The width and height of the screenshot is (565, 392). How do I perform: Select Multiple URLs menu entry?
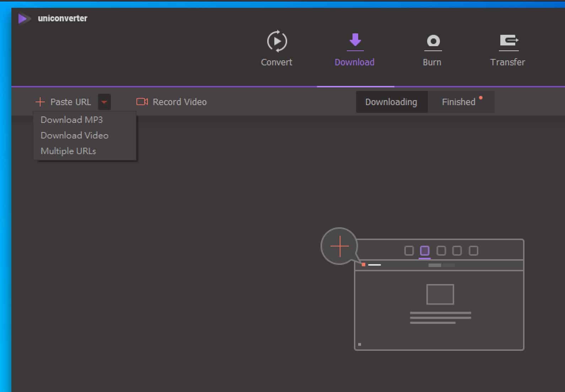[x=85, y=151]
